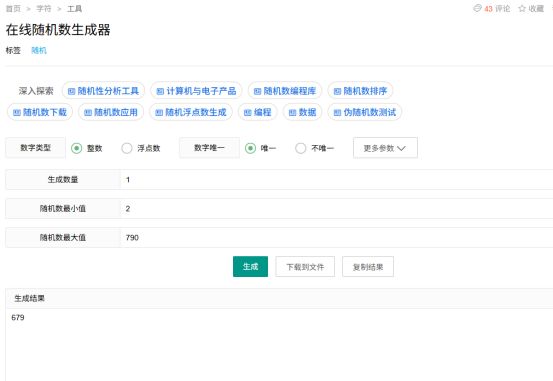Open the 字符 breadcrumb link

pyautogui.click(x=44, y=8)
